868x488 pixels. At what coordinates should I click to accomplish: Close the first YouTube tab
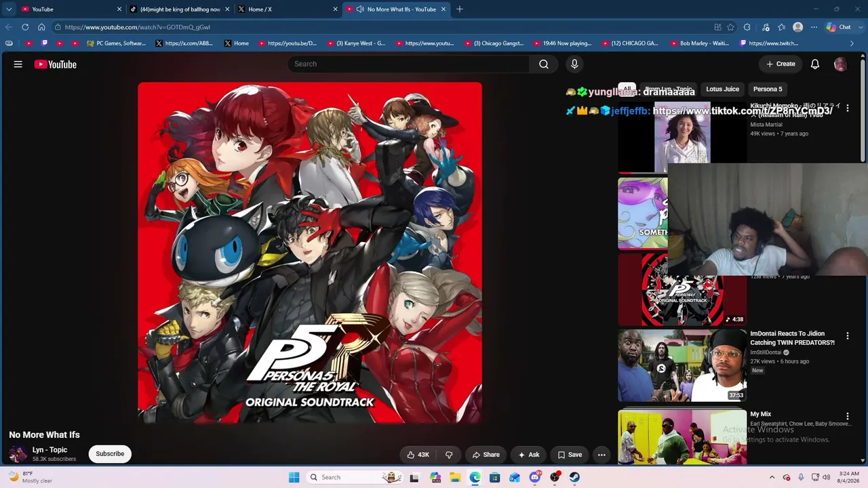[119, 9]
